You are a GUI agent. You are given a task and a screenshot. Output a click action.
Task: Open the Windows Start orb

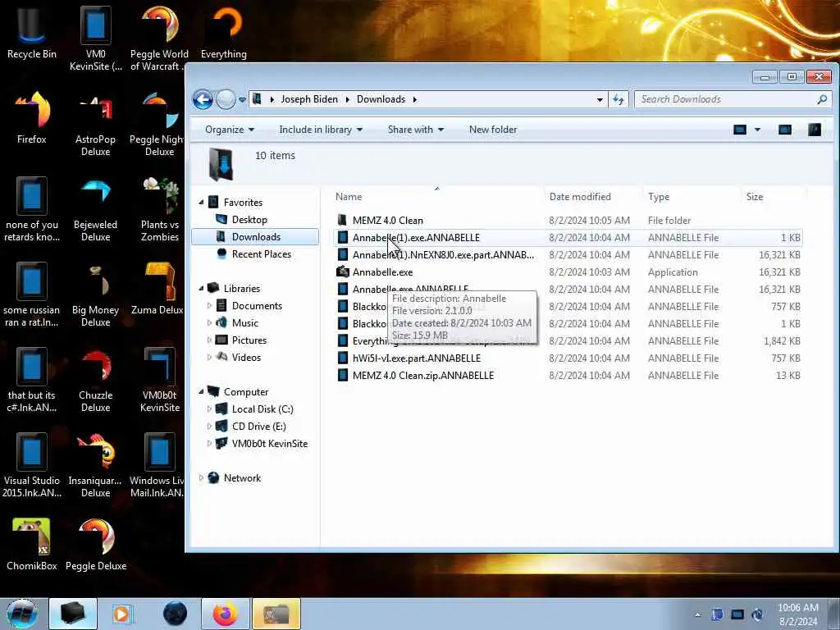21,614
